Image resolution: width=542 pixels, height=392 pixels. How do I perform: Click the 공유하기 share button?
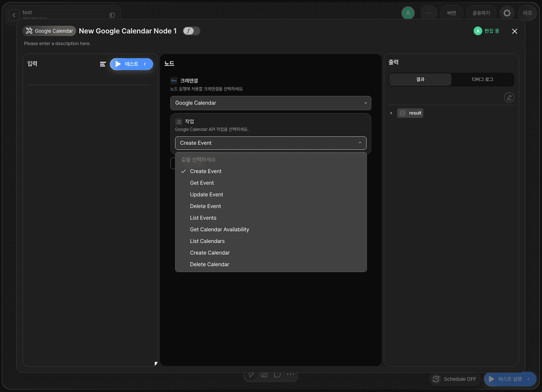481,13
